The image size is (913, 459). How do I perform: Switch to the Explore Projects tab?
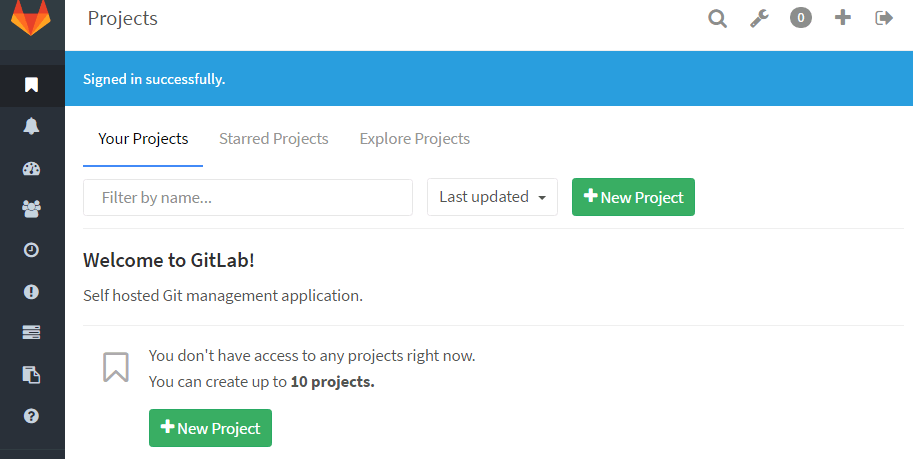point(415,139)
